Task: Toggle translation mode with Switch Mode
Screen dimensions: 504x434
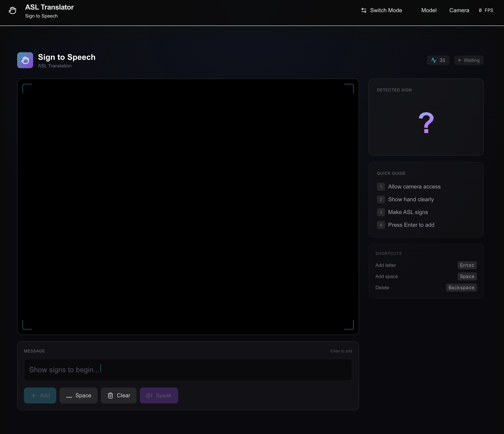Action: [x=386, y=10]
